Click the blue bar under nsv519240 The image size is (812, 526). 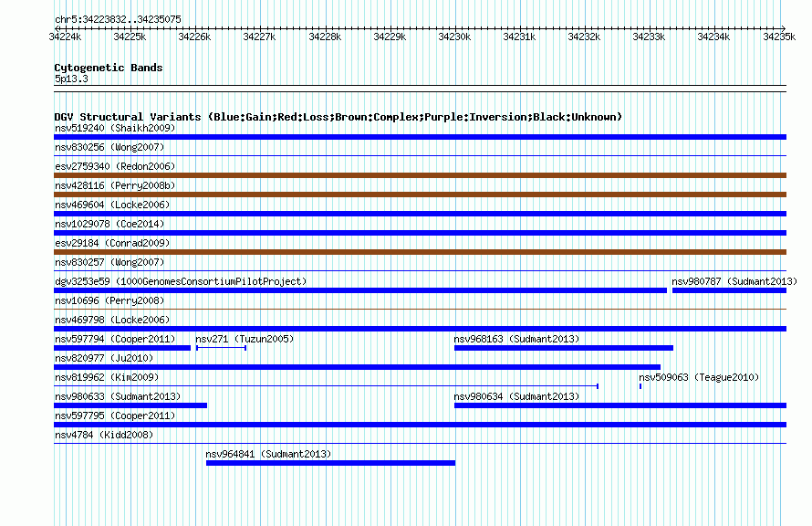point(420,137)
